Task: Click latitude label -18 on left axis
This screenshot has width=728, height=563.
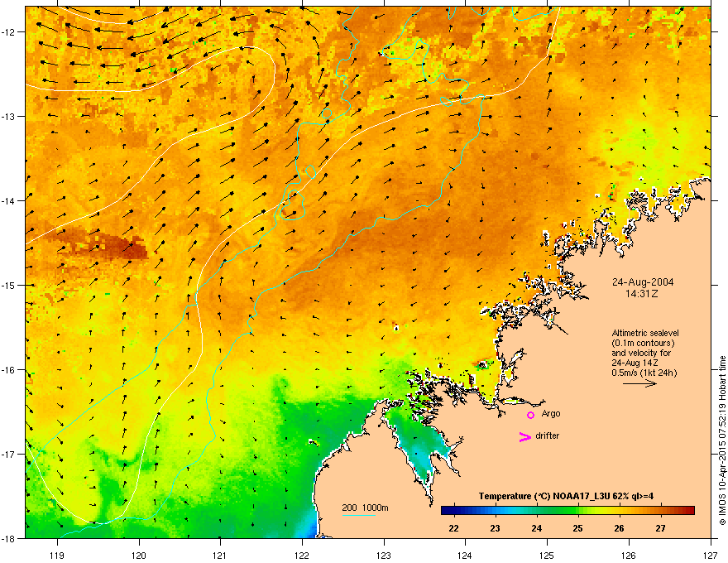Action: click(x=9, y=538)
